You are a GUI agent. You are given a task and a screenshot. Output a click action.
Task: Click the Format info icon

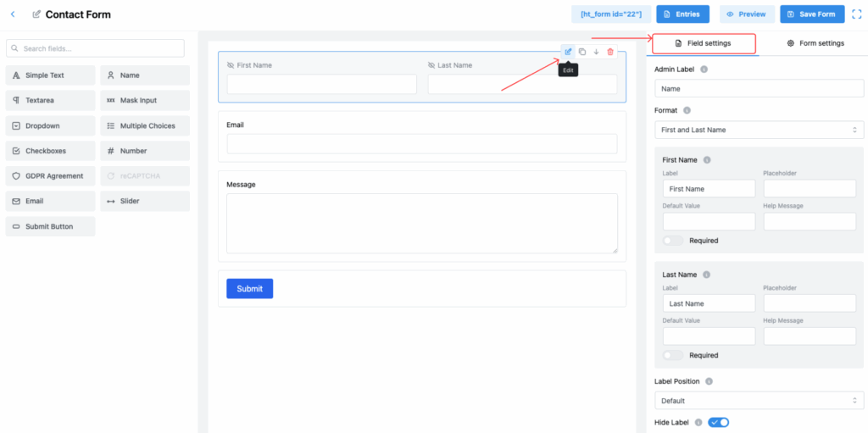click(687, 110)
